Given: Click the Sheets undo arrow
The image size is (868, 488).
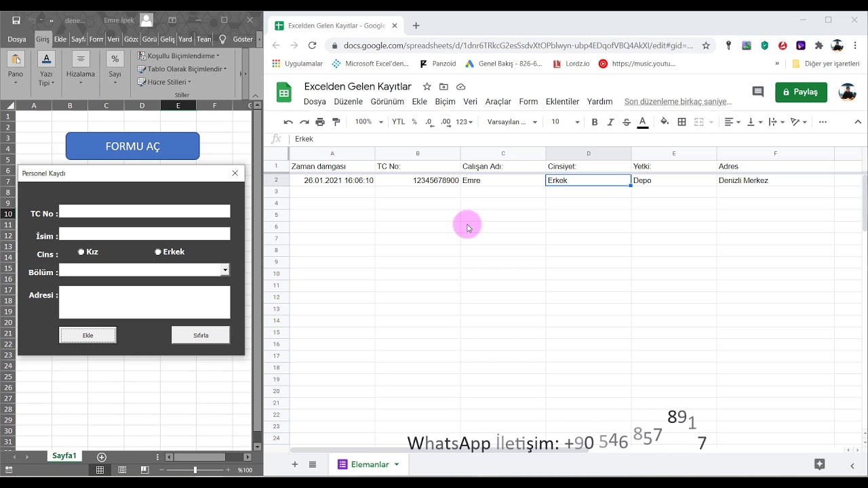Looking at the screenshot, I should click(x=288, y=122).
